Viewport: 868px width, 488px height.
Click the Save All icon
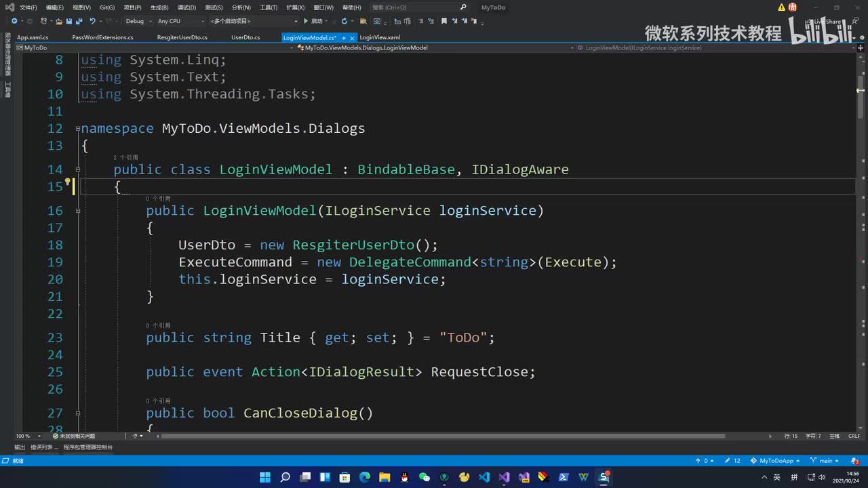pos(79,21)
